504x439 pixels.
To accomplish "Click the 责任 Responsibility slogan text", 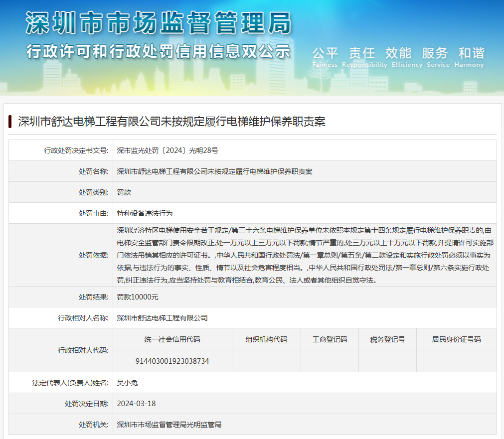I will (x=364, y=57).
